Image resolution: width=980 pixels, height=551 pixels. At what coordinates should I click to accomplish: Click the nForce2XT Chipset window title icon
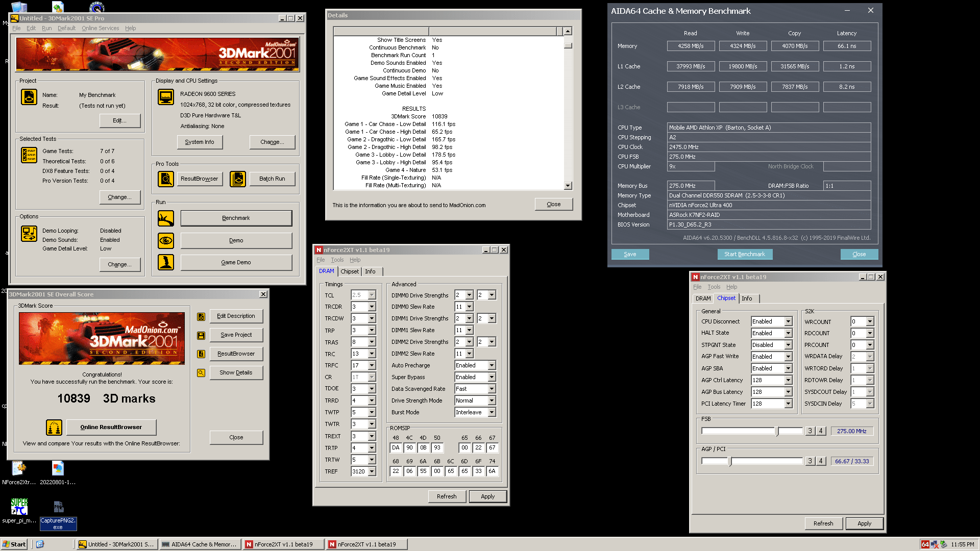click(x=696, y=277)
